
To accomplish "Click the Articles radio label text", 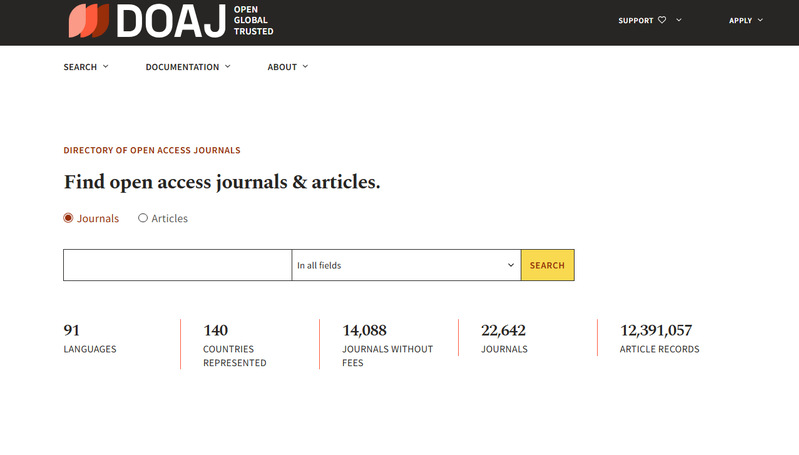I will click(x=169, y=218).
